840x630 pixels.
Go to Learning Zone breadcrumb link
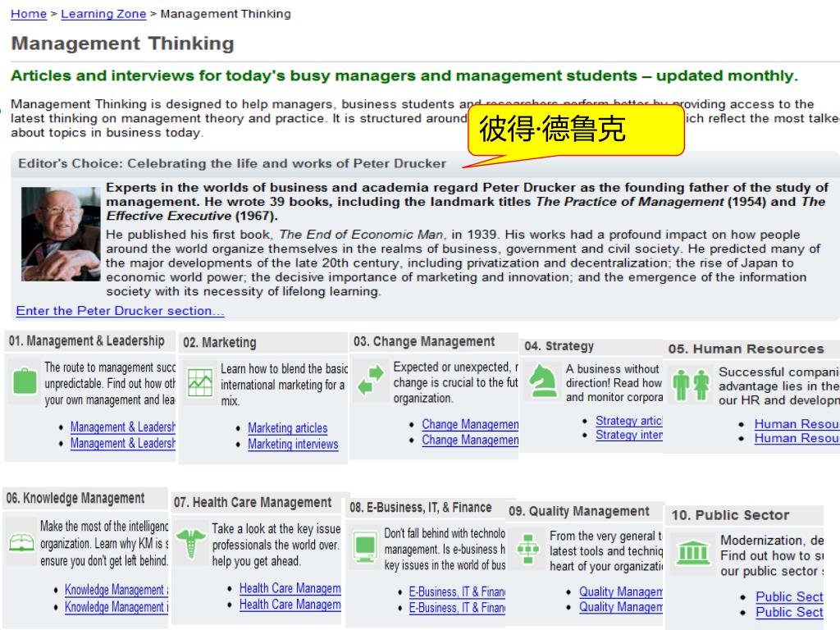pos(103,14)
